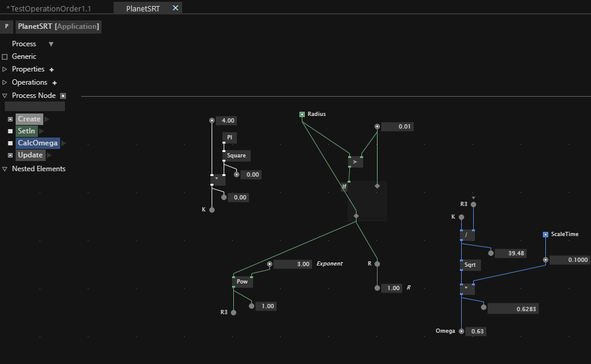Screen dimensions: 591x364
Task: Toggle the Generic checkbox
Action: coord(5,56)
